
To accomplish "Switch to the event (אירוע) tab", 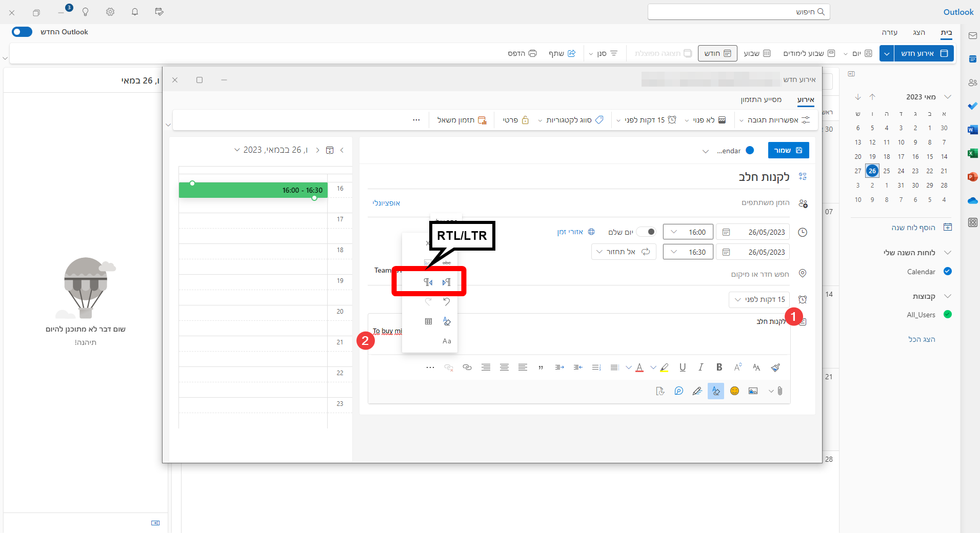I will (x=806, y=99).
